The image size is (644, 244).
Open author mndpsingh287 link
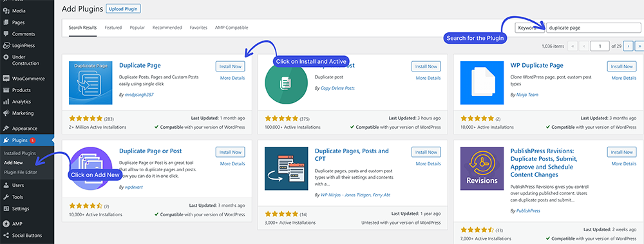(139, 95)
